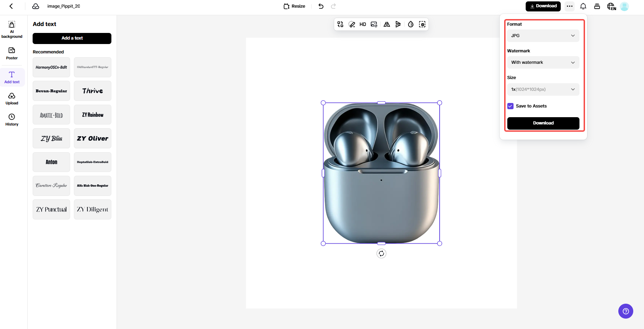The width and height of the screenshot is (644, 329).
Task: Switch to the Poster panel
Action: tap(12, 54)
